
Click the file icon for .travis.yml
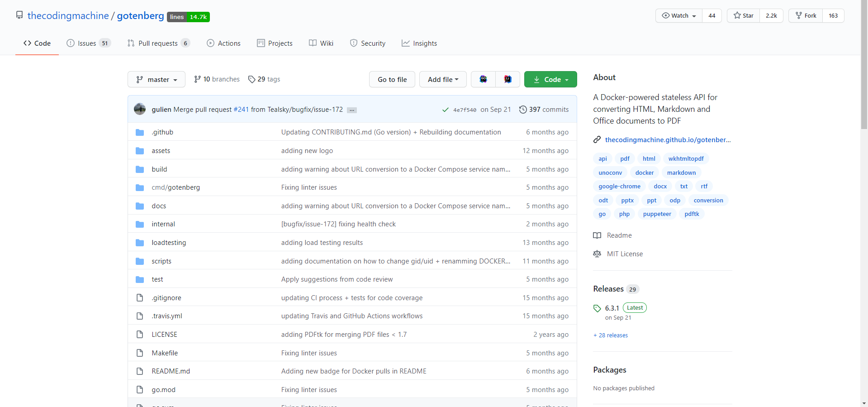click(x=140, y=316)
